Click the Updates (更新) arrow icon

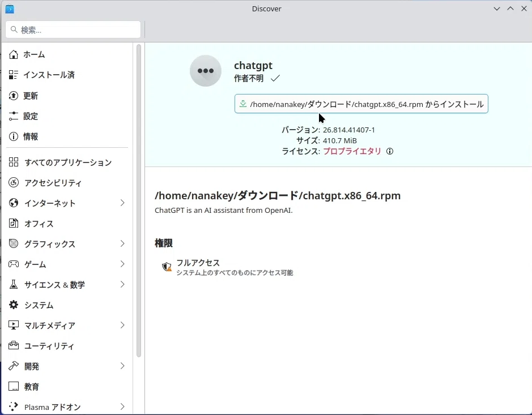(14, 96)
